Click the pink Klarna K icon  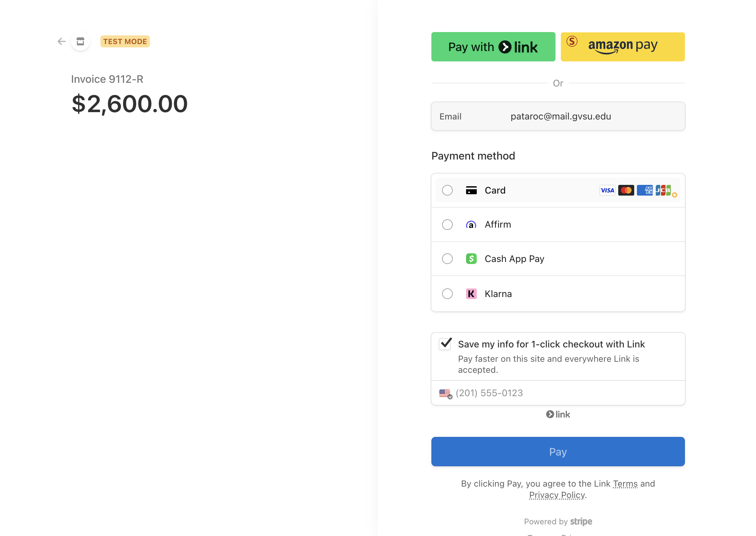click(471, 294)
